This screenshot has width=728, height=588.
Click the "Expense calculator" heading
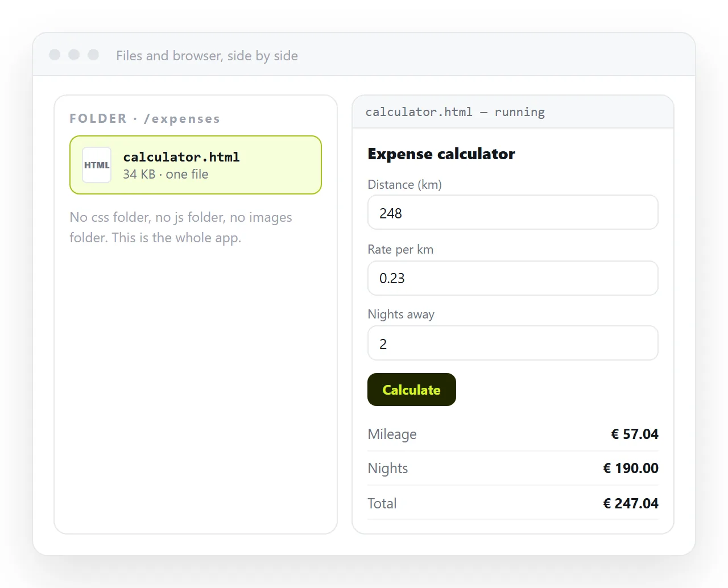pos(441,154)
